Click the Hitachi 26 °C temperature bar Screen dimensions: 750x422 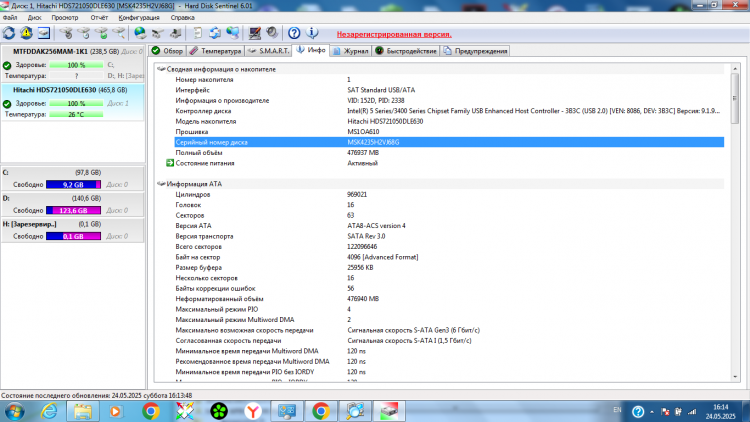76,114
